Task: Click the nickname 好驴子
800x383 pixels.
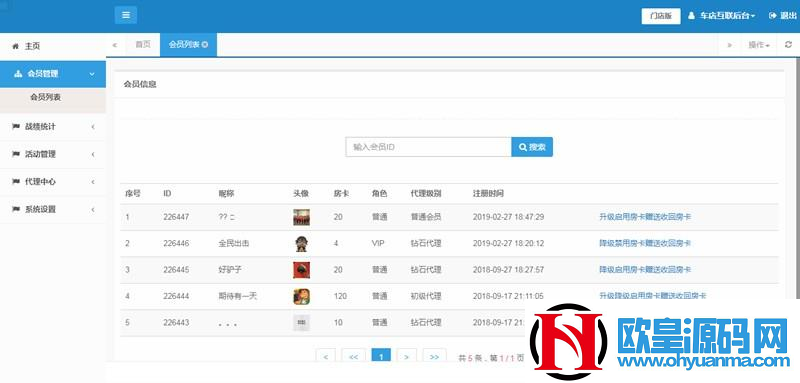Action: point(230,270)
